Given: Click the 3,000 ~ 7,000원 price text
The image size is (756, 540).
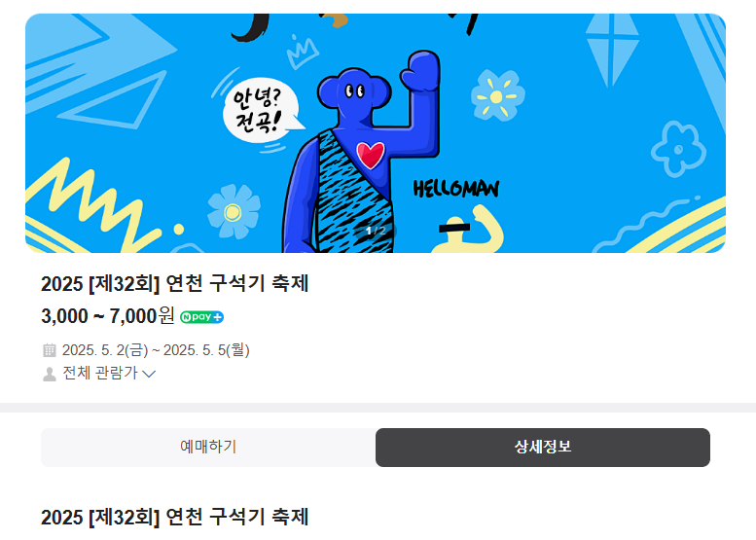Looking at the screenshot, I should (108, 316).
